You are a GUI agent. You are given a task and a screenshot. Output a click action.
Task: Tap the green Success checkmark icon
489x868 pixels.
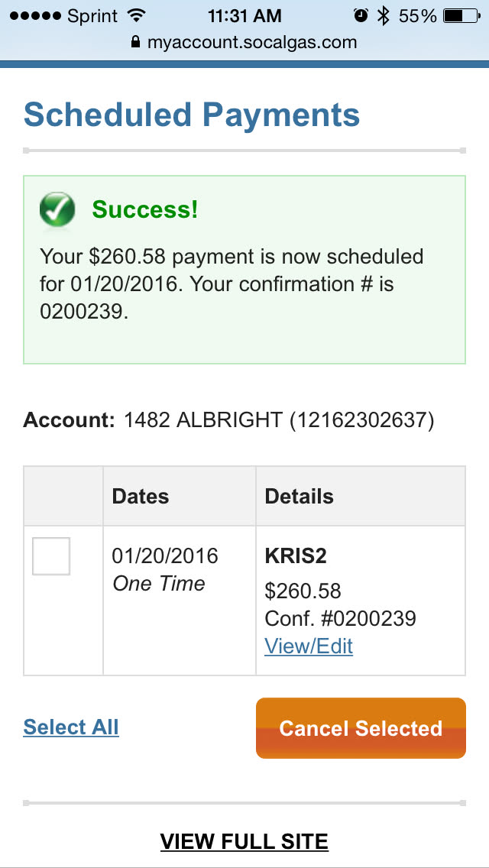tap(57, 210)
